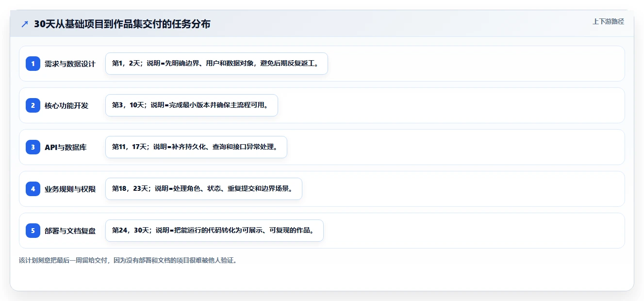Viewport: 644px width, 301px height.
Task: Open the 第3，10天 description box
Action: (x=191, y=105)
